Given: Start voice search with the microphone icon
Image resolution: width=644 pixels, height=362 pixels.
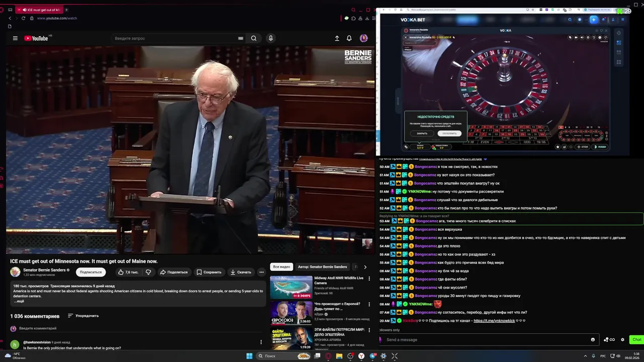Looking at the screenshot, I should (271, 38).
